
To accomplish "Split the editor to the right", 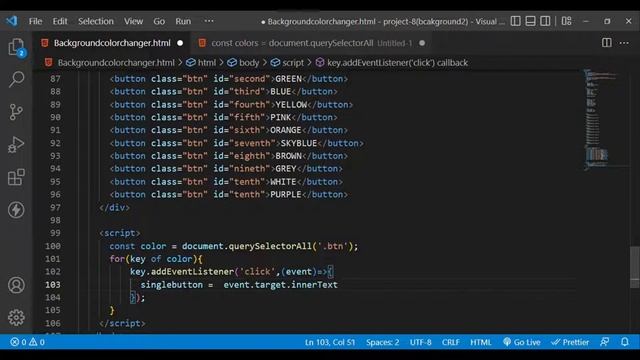I will pyautogui.click(x=607, y=42).
